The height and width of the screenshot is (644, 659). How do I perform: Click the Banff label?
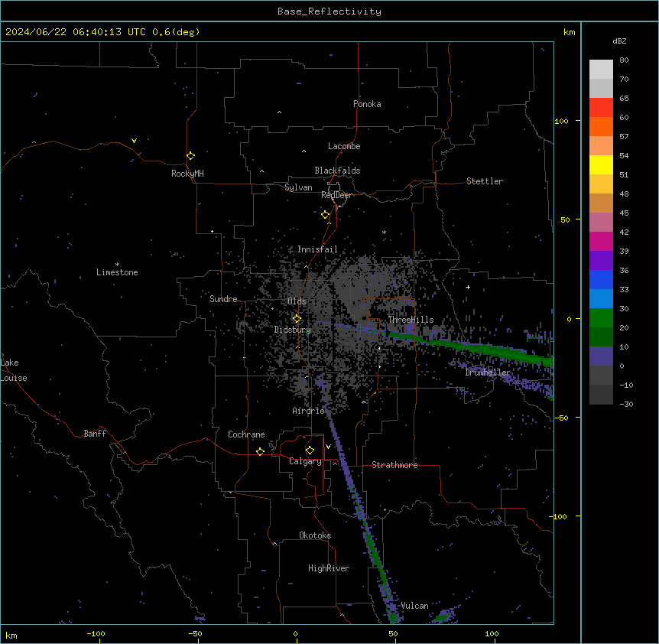95,434
